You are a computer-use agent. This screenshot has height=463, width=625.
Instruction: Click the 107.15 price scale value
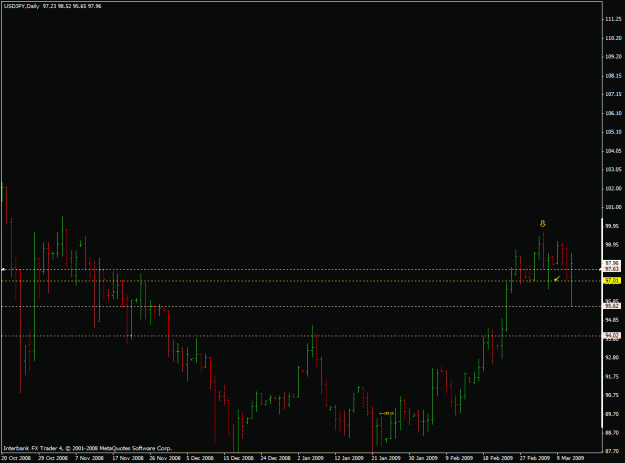613,94
